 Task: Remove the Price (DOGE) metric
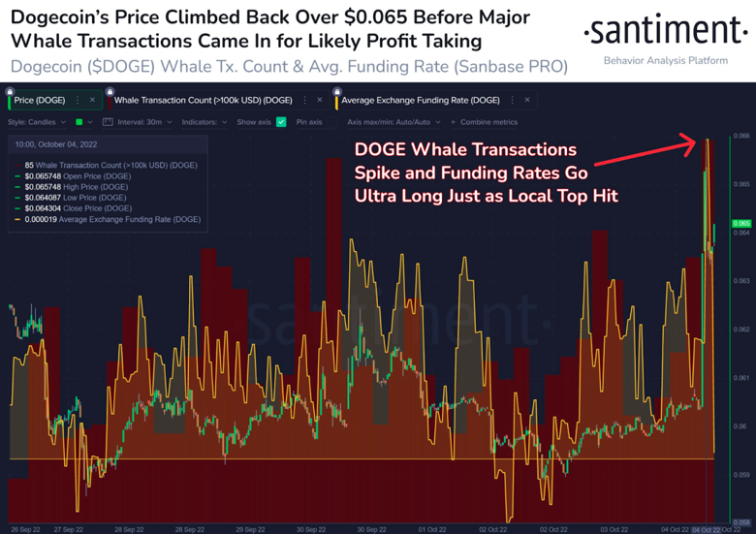coord(93,100)
